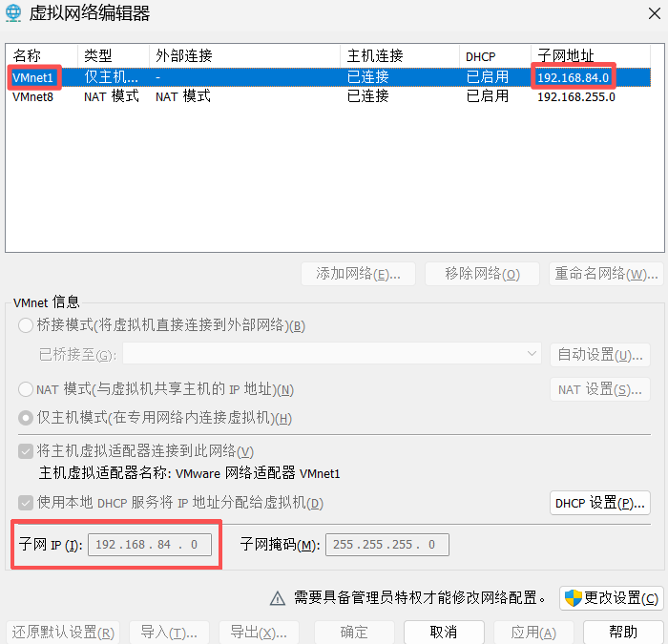The image size is (668, 644).
Task: Click the 需要具备管理员特权 warning text
Action: pos(420,598)
